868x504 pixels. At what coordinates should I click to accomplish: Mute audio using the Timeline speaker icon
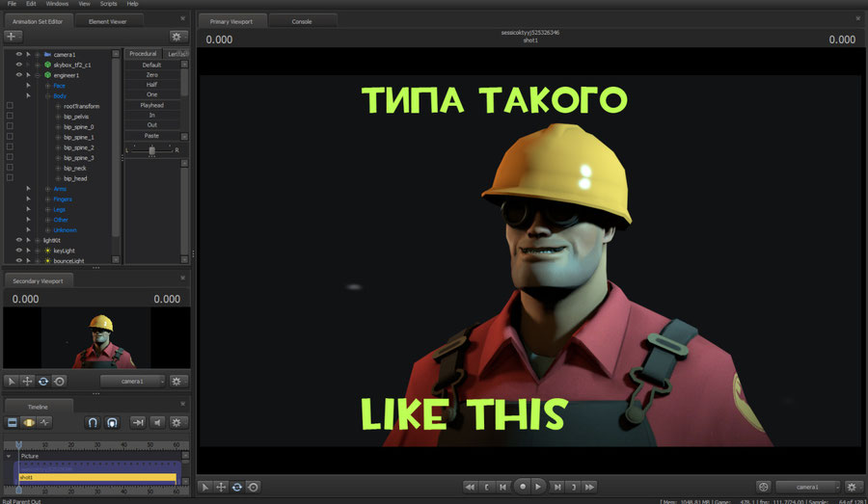pyautogui.click(x=158, y=422)
